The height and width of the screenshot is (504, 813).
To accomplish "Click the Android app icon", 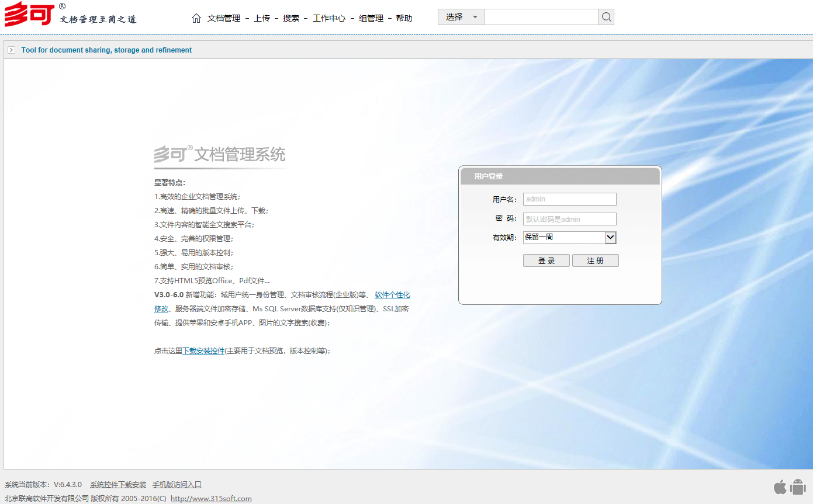I will pos(798,486).
